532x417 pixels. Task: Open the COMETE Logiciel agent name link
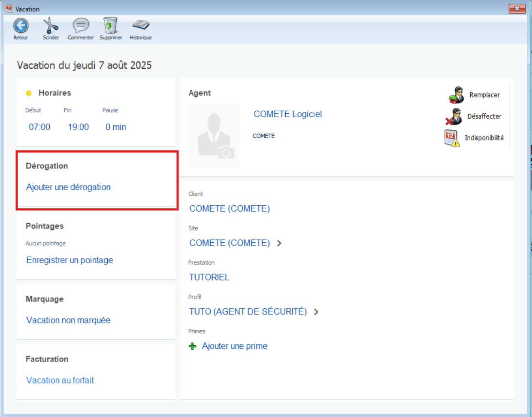point(287,114)
